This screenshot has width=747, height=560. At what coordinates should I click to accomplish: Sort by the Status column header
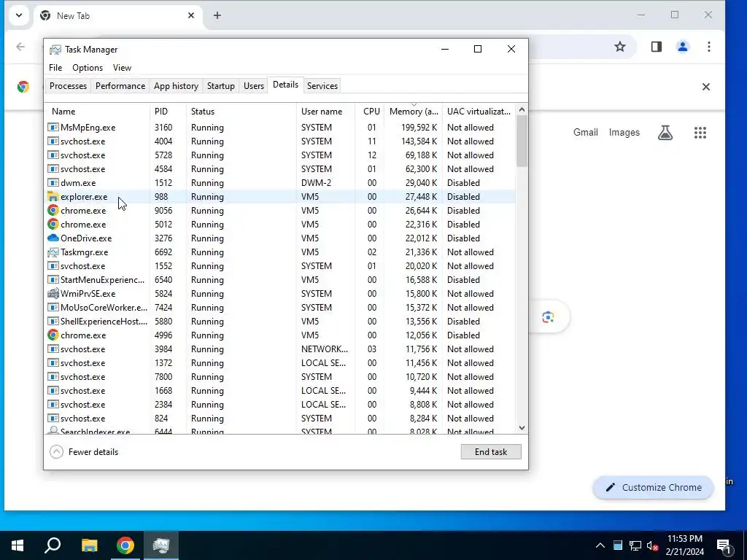(x=241, y=112)
